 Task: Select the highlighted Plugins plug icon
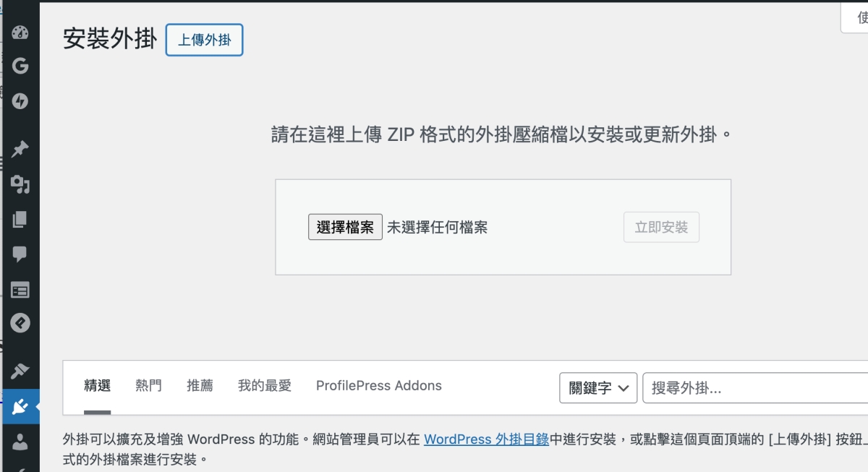(x=20, y=407)
